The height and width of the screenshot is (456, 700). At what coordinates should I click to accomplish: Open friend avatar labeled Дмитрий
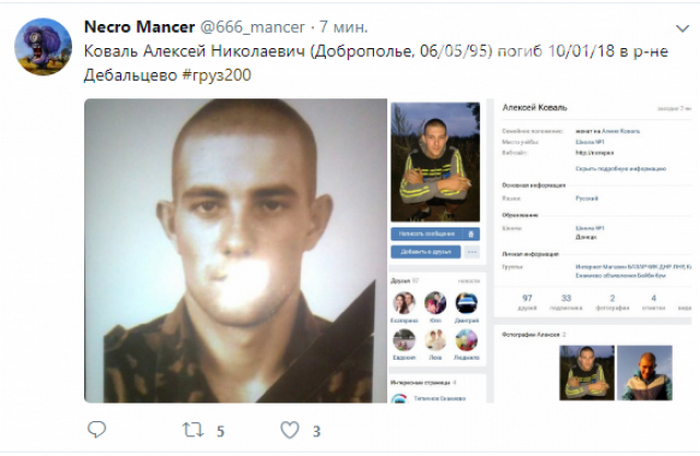(467, 303)
